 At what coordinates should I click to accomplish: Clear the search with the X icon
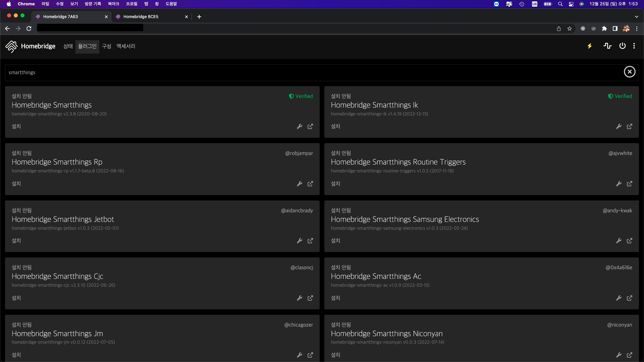pos(629,72)
